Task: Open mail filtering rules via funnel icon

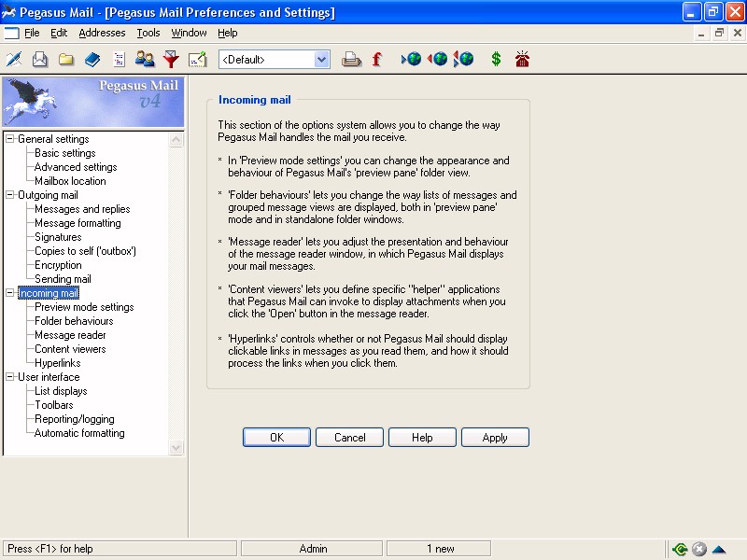Action: [171, 60]
